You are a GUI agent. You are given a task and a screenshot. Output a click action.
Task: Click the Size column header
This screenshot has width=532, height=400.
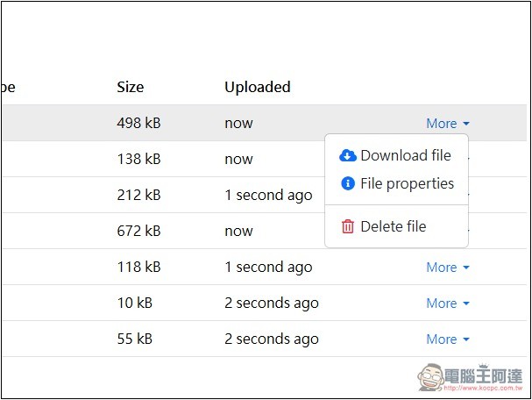[x=131, y=87]
